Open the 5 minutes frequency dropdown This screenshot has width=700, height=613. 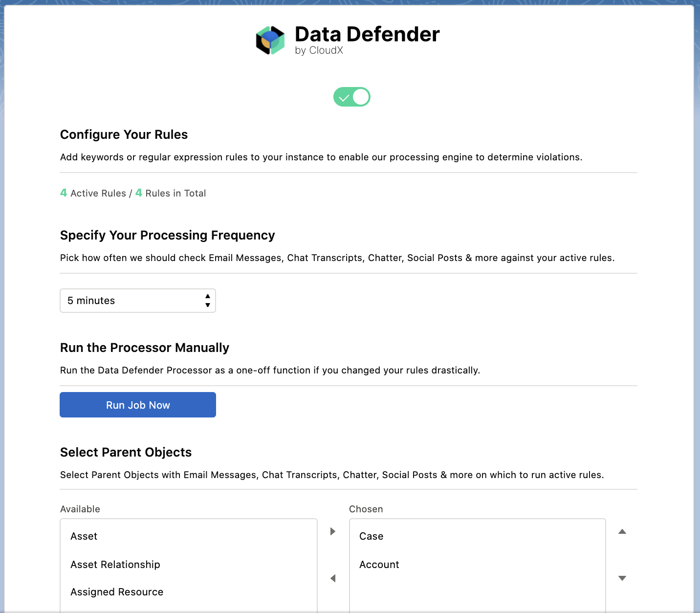137,301
